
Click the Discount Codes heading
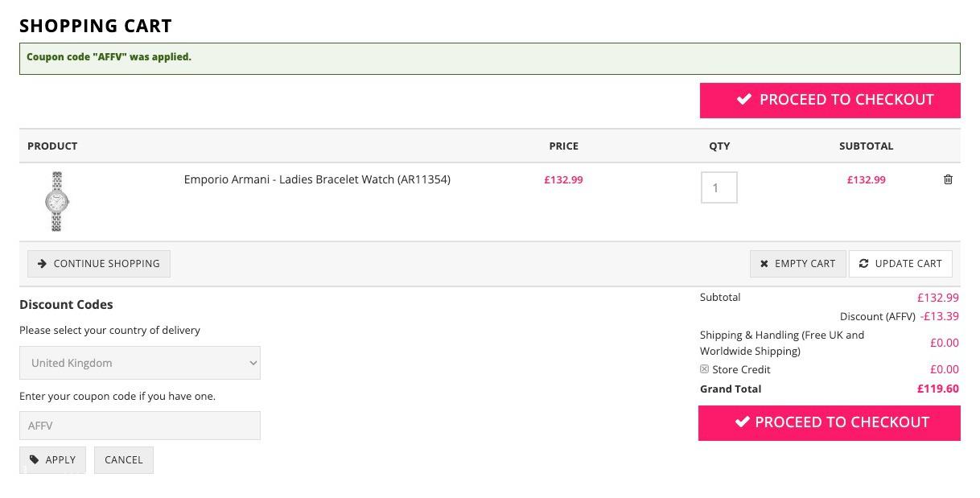pyautogui.click(x=66, y=305)
